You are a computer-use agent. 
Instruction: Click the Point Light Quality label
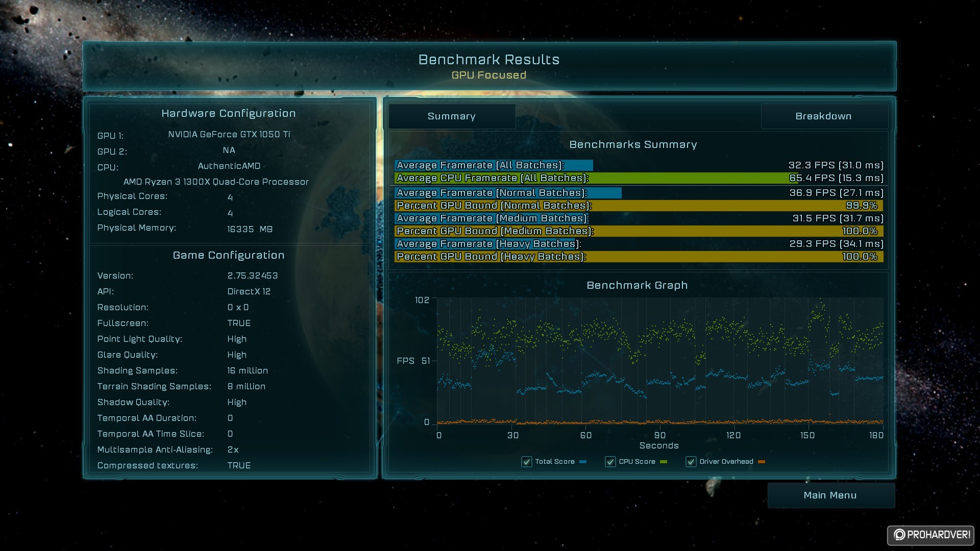tap(140, 339)
